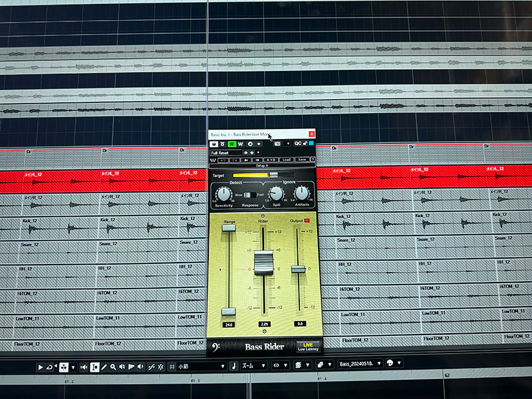This screenshot has height=399, width=532.
Task: Click the Rider value box showing 2.09
Action: click(x=264, y=325)
